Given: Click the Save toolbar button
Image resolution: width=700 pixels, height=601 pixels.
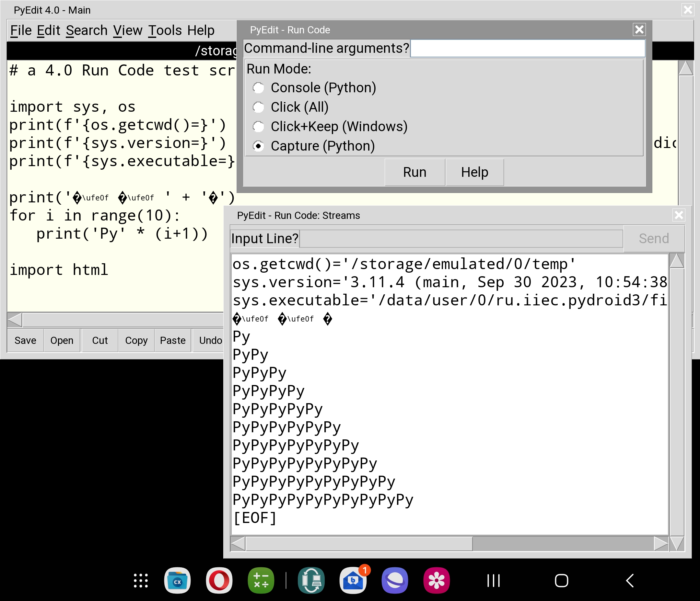Looking at the screenshot, I should (x=25, y=341).
